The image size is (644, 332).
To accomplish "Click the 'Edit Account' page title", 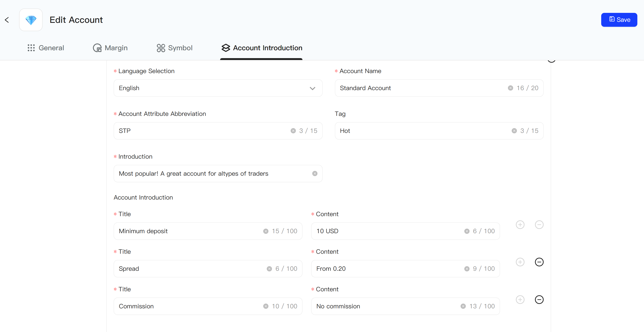I will coord(76,20).
